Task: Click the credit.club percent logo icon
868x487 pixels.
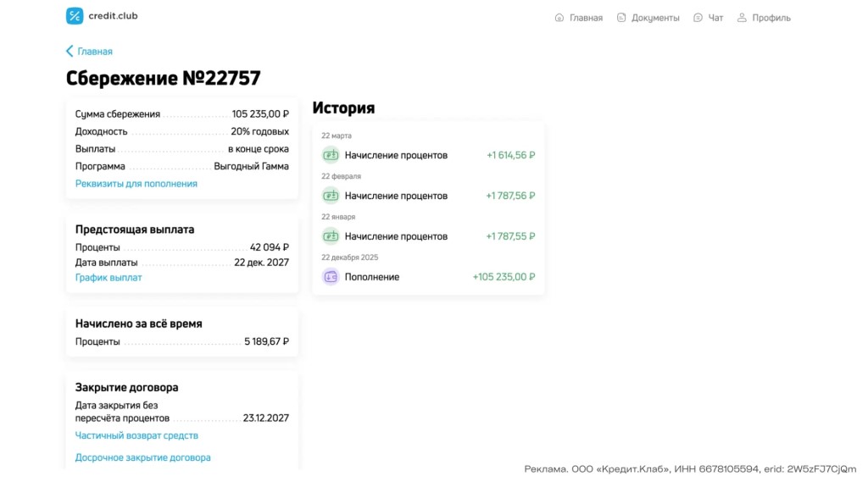Action: click(75, 16)
